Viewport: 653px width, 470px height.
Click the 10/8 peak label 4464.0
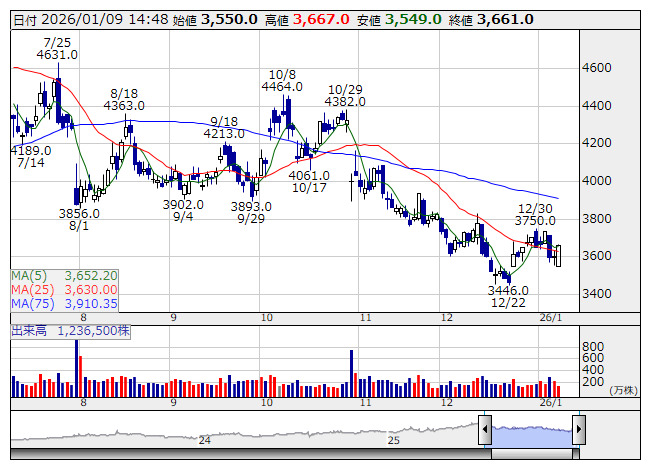[x=282, y=87]
